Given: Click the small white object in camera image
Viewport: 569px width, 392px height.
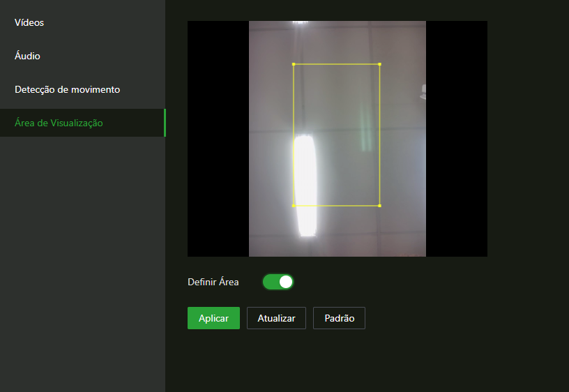Looking at the screenshot, I should pos(423,89).
